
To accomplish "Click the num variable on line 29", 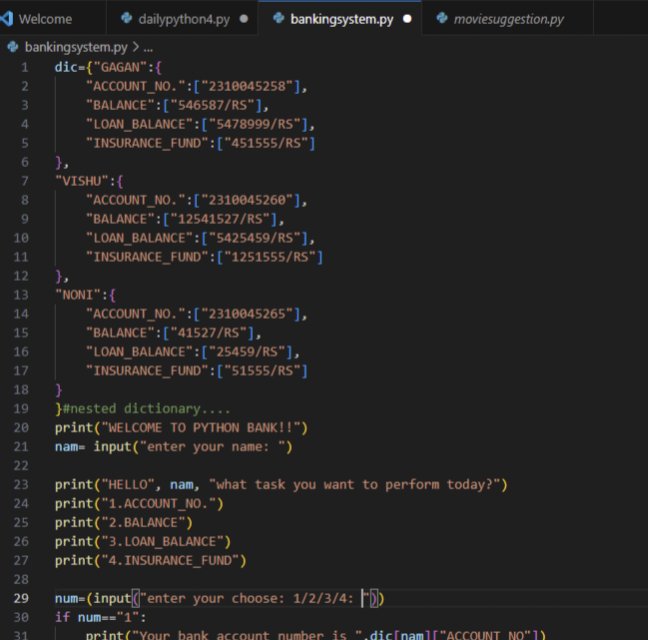I will 66,599.
